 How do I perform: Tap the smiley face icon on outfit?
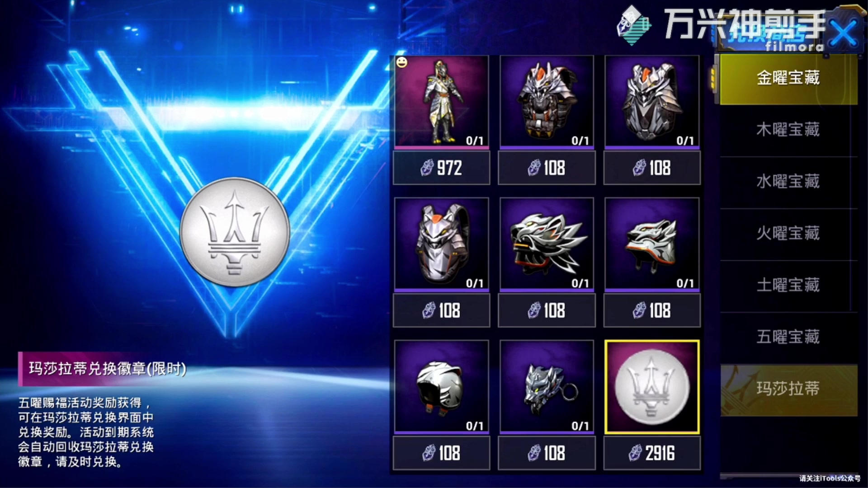point(401,62)
